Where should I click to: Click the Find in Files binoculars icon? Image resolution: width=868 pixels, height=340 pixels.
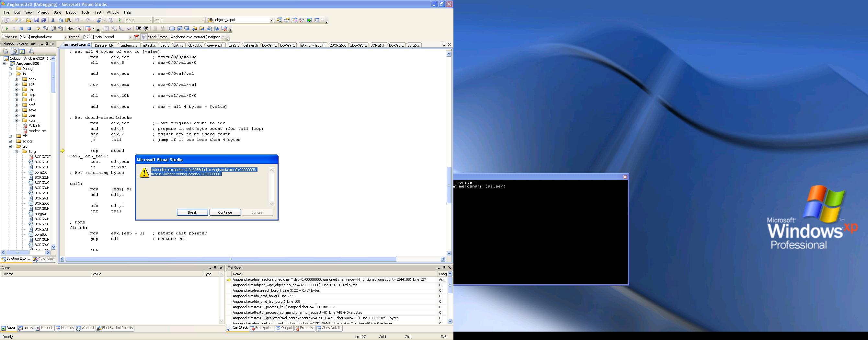pyautogui.click(x=210, y=20)
